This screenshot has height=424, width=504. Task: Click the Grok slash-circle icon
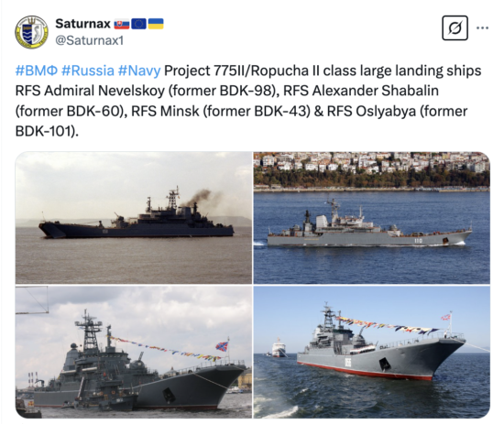[x=455, y=28]
